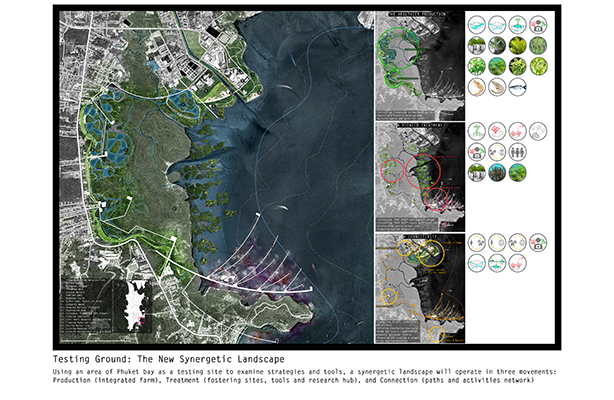Select the camera icon in treatment icon group
This screenshot has width=614, height=400.
point(476,154)
